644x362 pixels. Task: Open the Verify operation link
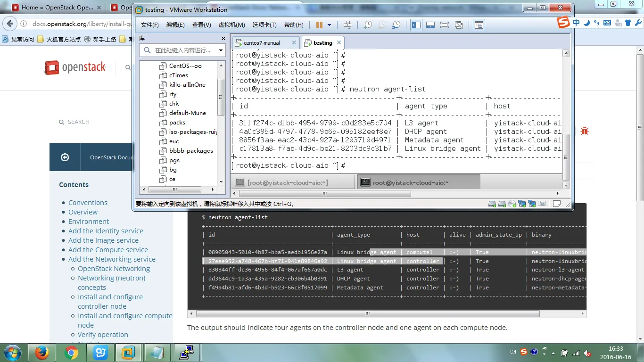pos(103,335)
